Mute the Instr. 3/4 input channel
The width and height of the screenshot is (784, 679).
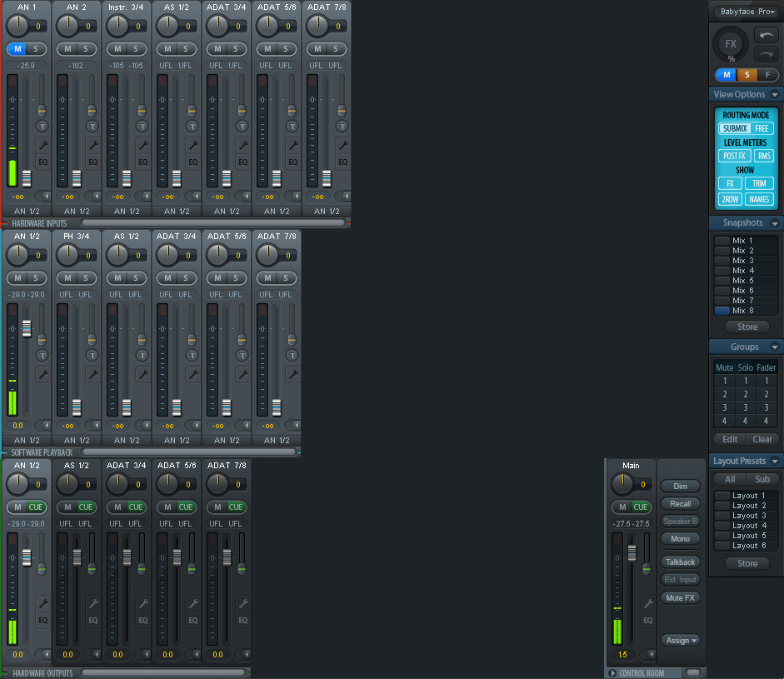click(x=117, y=49)
